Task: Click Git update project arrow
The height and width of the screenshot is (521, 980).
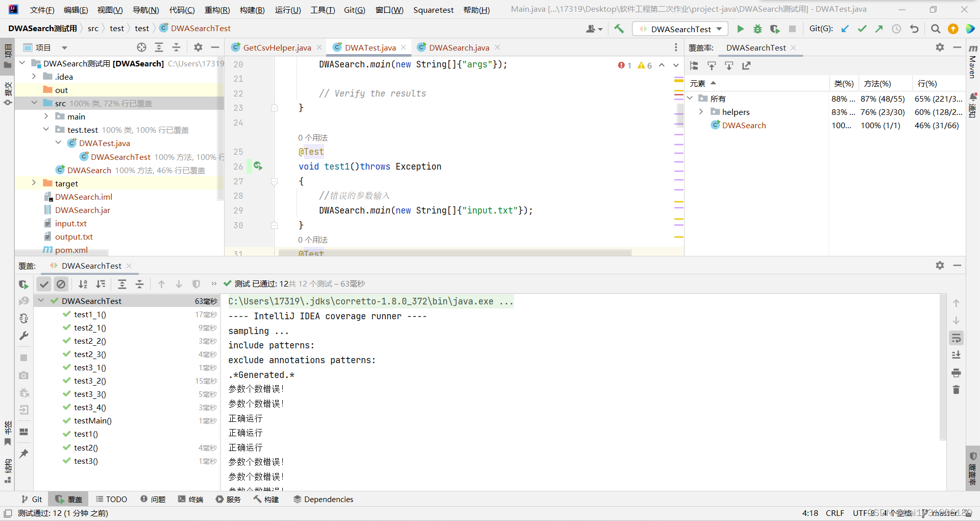Action: point(845,29)
